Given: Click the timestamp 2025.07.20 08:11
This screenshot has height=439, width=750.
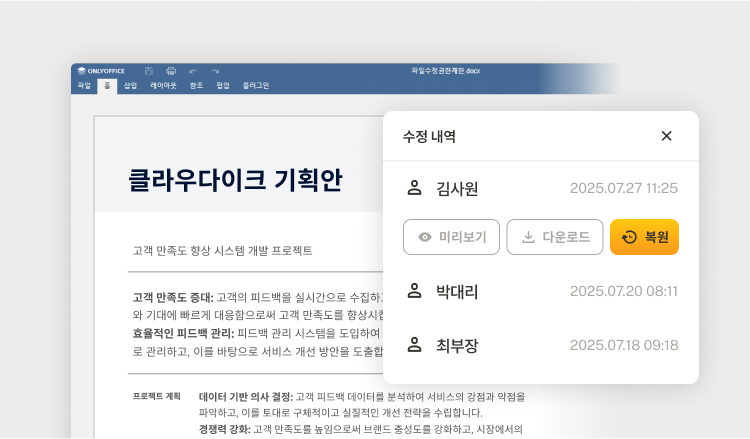Looking at the screenshot, I should point(624,291).
